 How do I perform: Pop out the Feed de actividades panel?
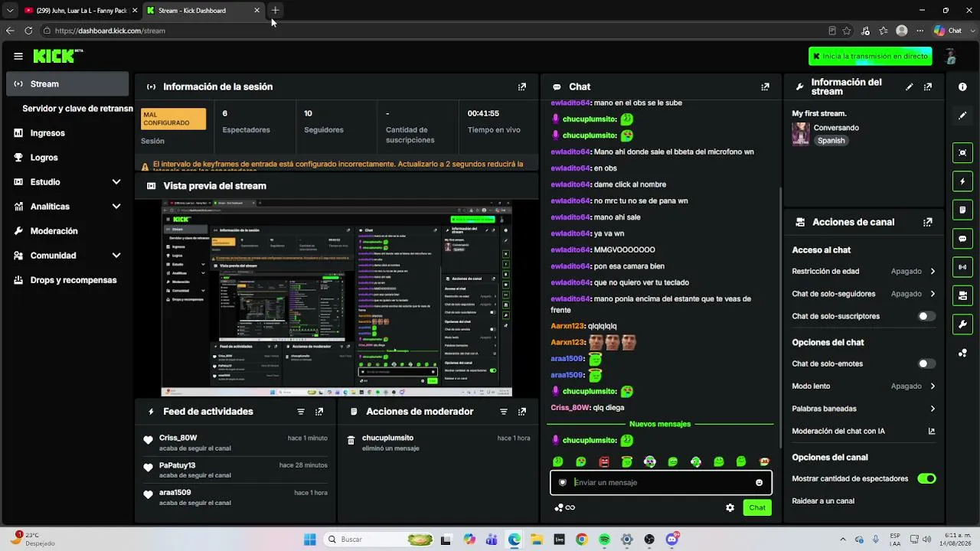pos(319,412)
